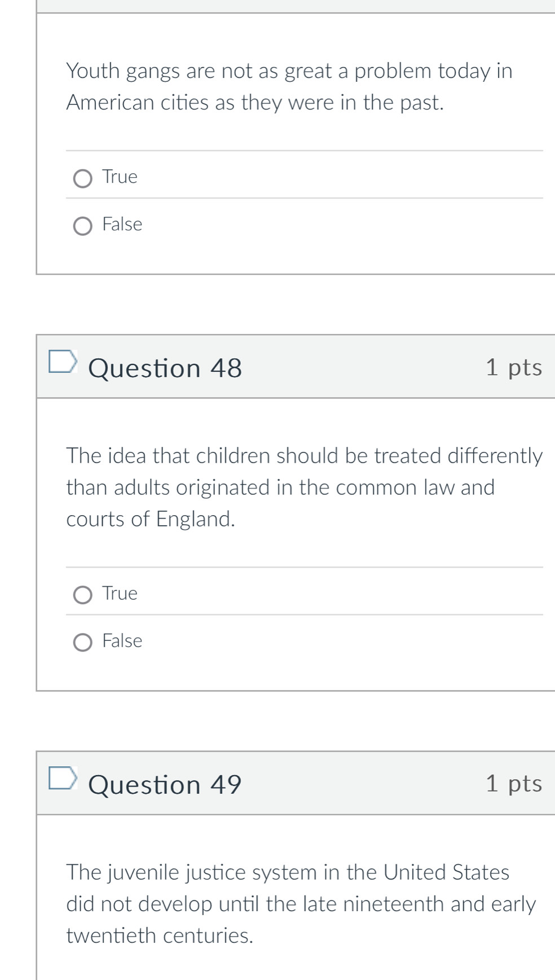This screenshot has width=555, height=980.
Task: Click the juvenile justice system statement text
Action: point(301,903)
